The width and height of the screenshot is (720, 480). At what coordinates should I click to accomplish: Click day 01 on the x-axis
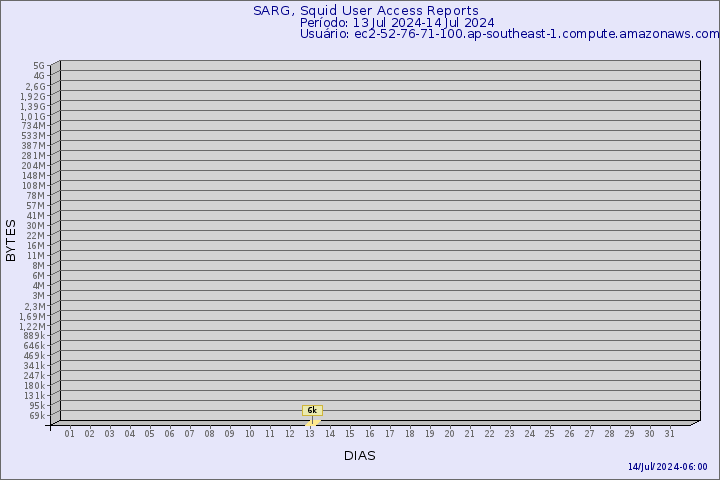coord(69,434)
